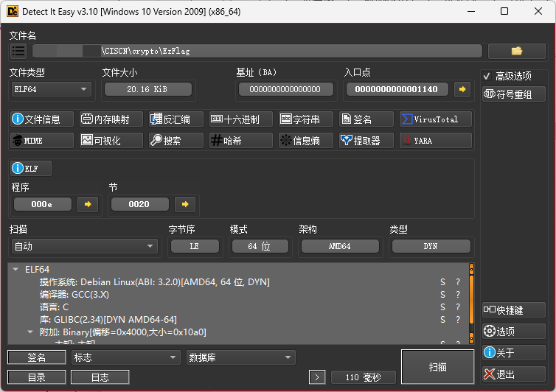Open the 十六进制 hex viewer
Screen dimensions: 556x392
[x=240, y=119]
